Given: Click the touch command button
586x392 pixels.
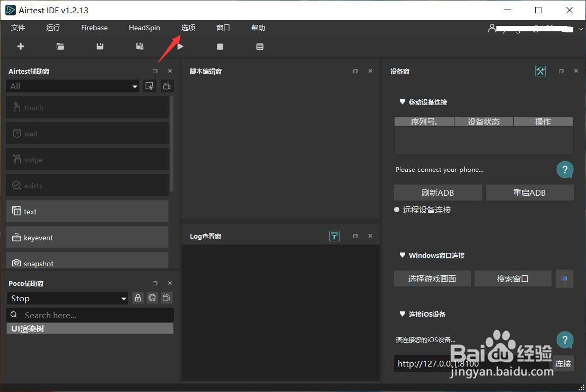Looking at the screenshot, I should coord(87,107).
